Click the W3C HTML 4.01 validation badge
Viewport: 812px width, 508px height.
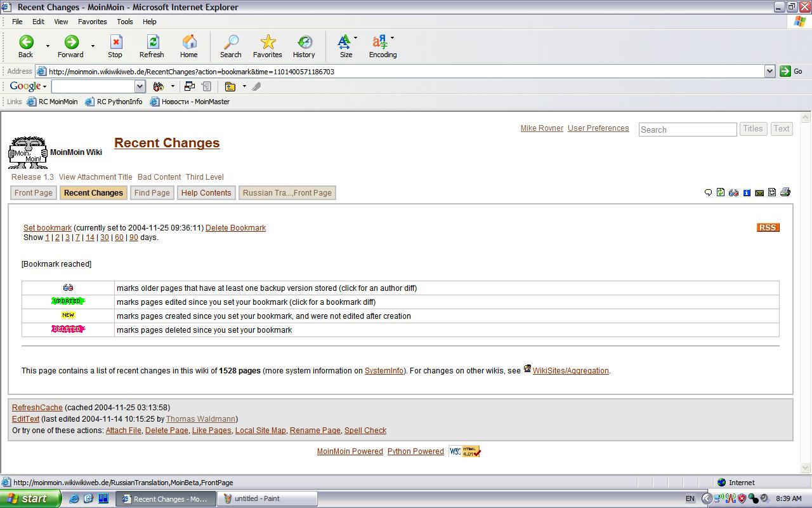[x=464, y=451]
